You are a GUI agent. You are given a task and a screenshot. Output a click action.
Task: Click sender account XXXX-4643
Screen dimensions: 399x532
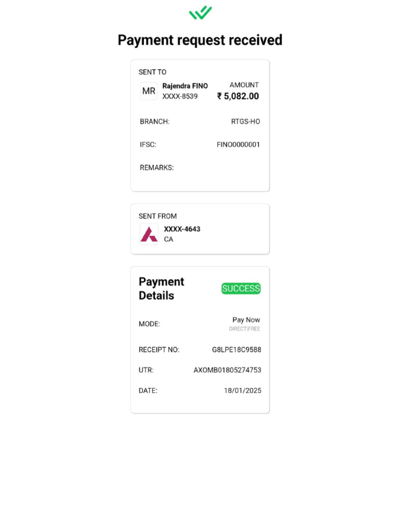(x=182, y=229)
